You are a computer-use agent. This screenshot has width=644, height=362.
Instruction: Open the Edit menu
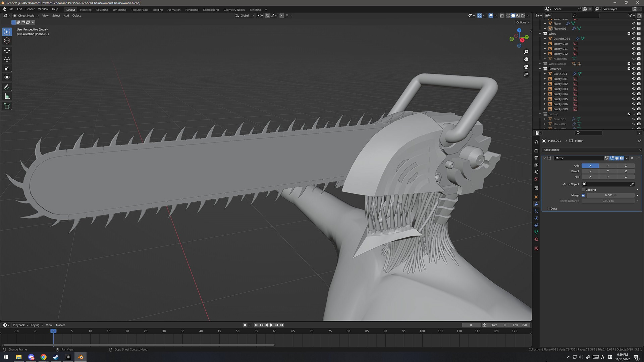tap(19, 9)
